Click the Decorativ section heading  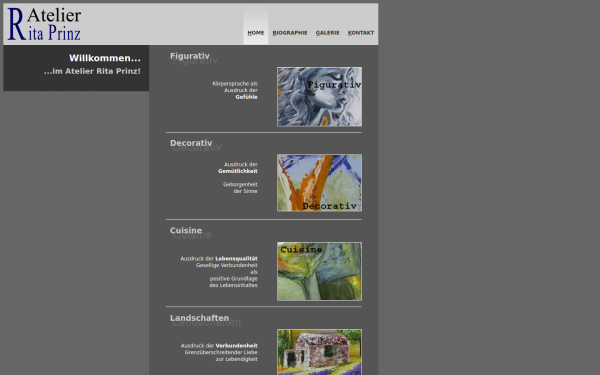pyautogui.click(x=191, y=143)
